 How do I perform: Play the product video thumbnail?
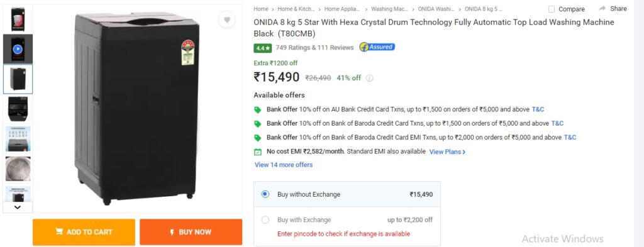(x=18, y=49)
